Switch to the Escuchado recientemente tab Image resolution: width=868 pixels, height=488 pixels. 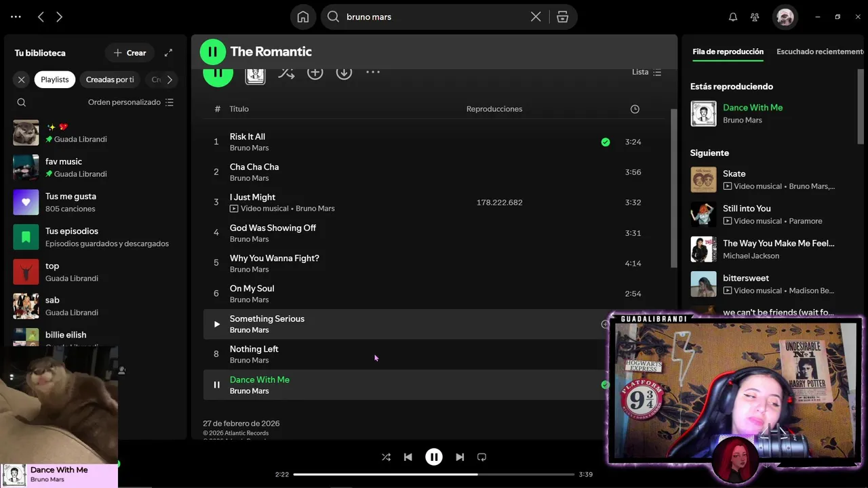click(820, 52)
